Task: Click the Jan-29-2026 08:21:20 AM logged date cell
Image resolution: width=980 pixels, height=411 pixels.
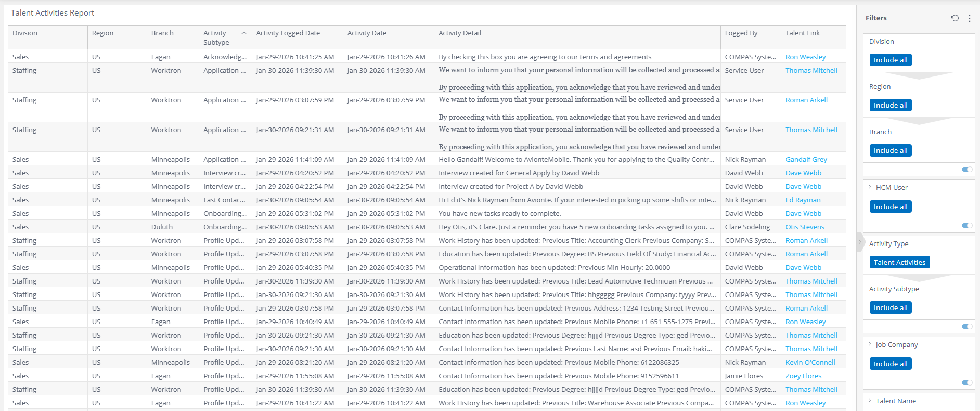Action: tap(297, 363)
